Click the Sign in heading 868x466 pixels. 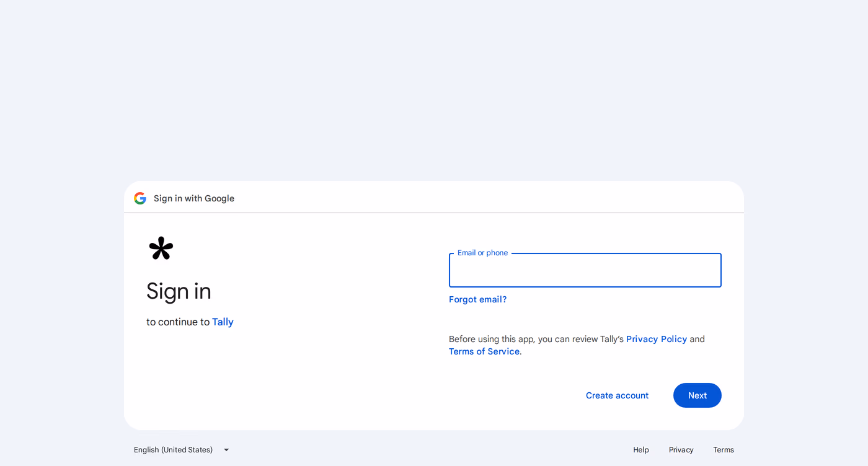179,291
